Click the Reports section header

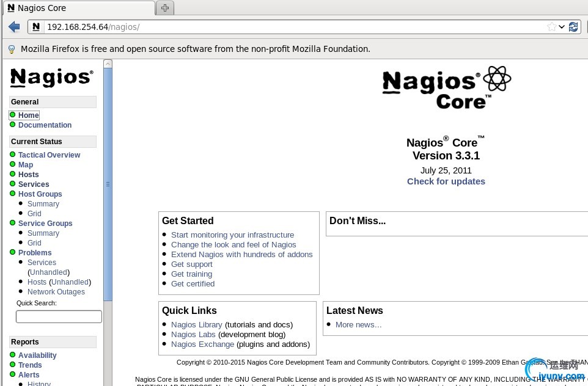click(x=53, y=342)
